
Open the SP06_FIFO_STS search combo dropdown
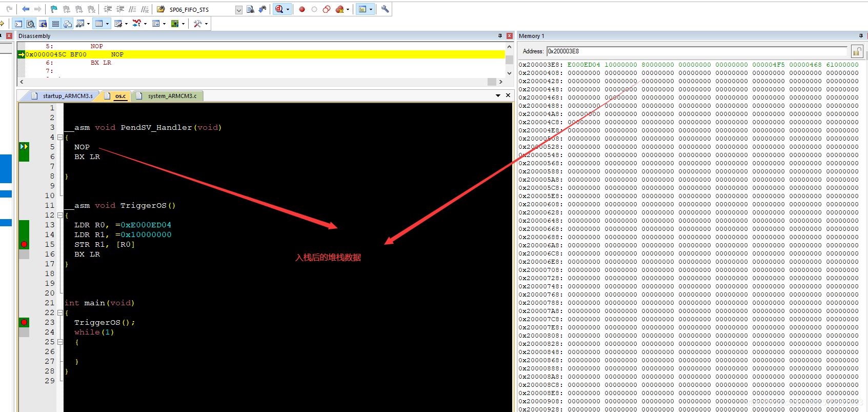pyautogui.click(x=238, y=10)
